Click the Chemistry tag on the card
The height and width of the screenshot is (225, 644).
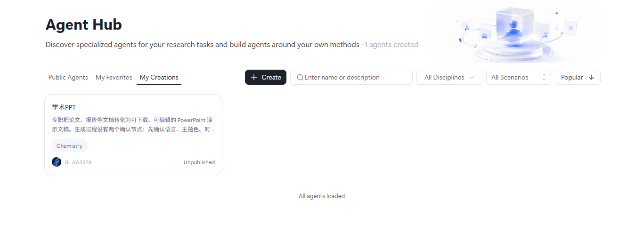(69, 146)
